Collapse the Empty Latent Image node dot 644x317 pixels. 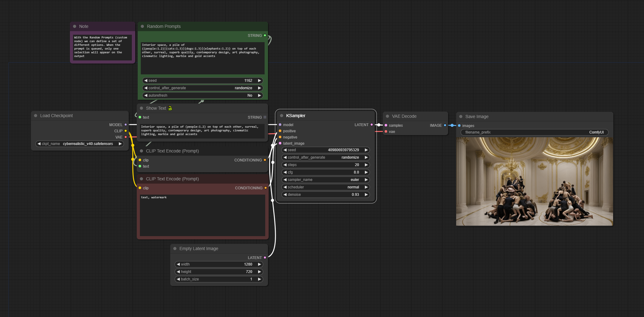pos(175,249)
